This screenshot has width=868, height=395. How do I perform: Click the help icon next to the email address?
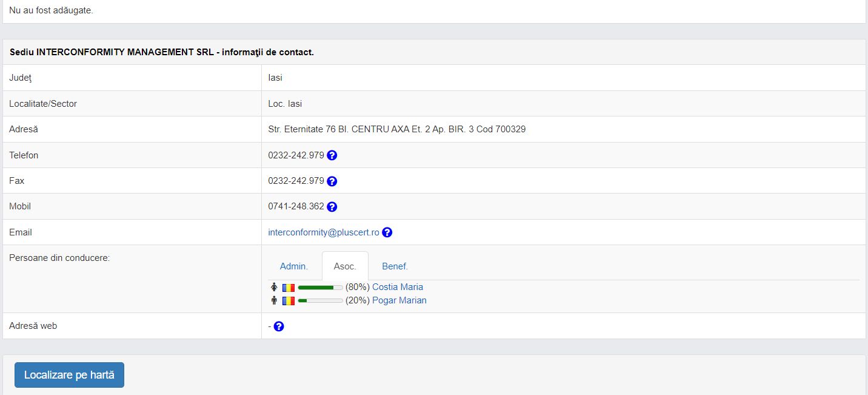pyautogui.click(x=387, y=232)
